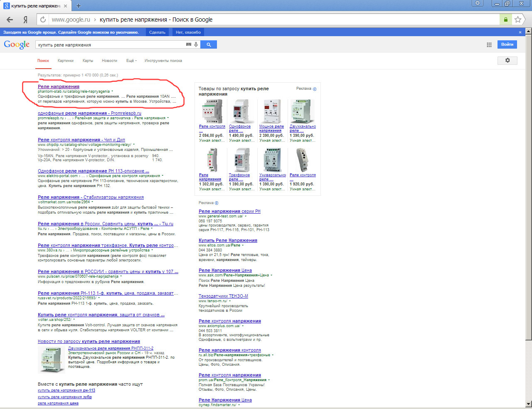This screenshot has width=532, height=409.
Task: Click the vertical page scrollbar thumb
Action: (529, 187)
